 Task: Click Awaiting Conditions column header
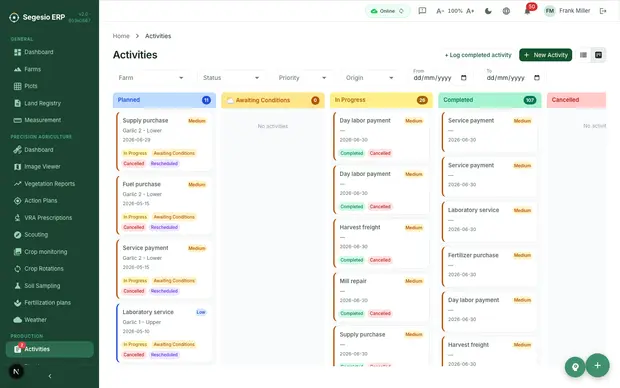(x=273, y=100)
